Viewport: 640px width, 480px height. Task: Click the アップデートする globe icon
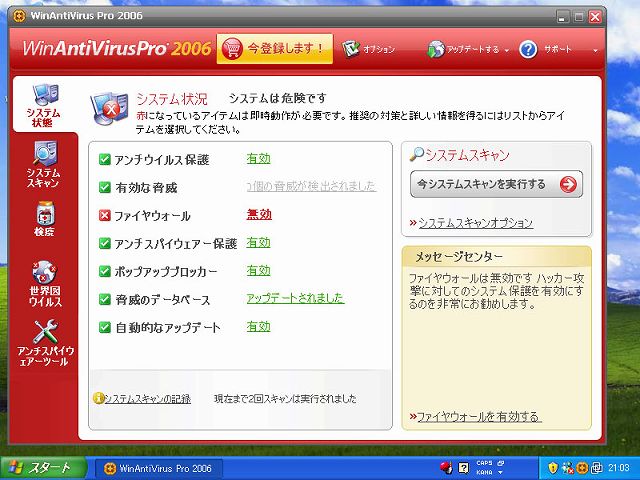[436, 49]
